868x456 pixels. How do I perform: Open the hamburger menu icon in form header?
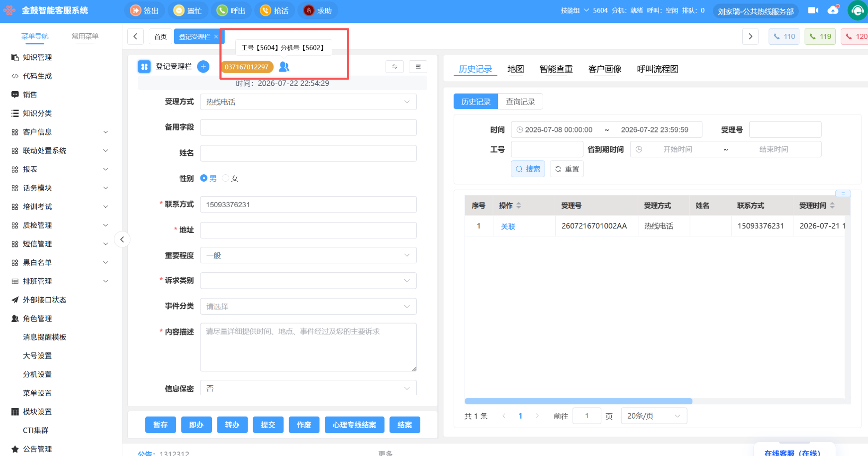pyautogui.click(x=418, y=66)
